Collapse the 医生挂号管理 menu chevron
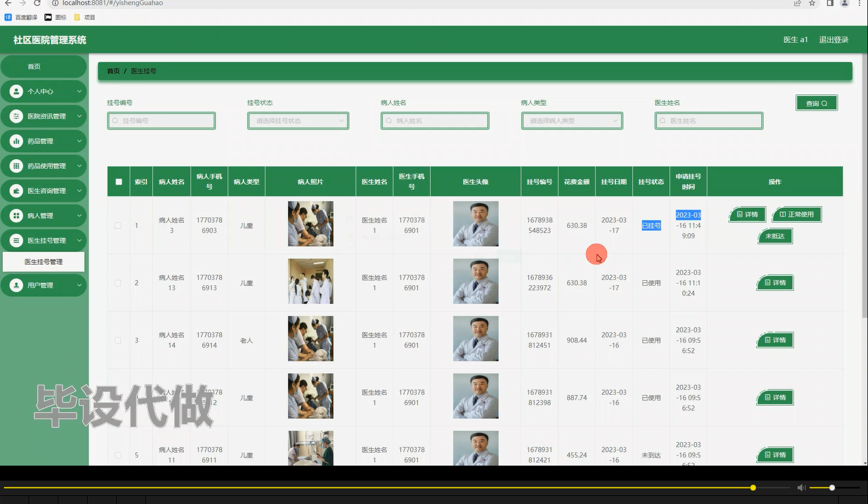Screen dimensions: 868x504 pos(79,241)
